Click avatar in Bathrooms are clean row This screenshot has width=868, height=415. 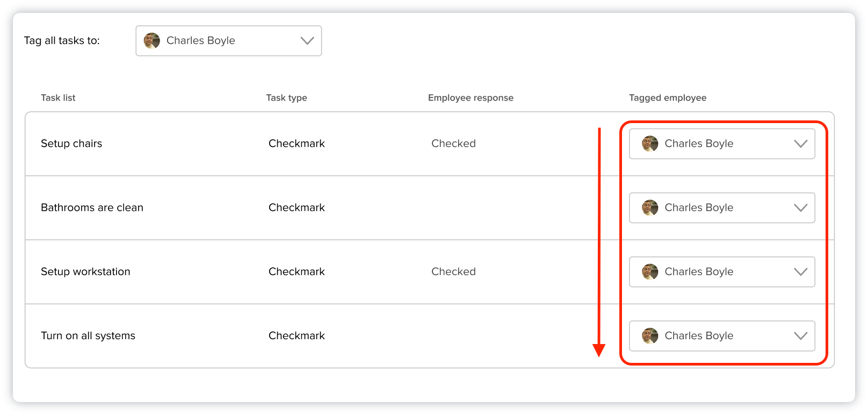[650, 207]
